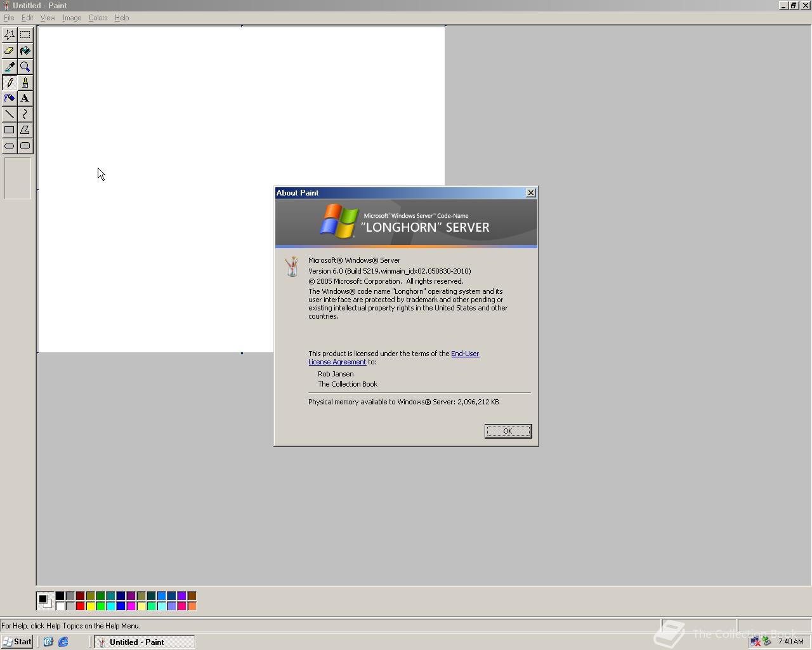Pick the bright red color swatch

(x=80, y=606)
